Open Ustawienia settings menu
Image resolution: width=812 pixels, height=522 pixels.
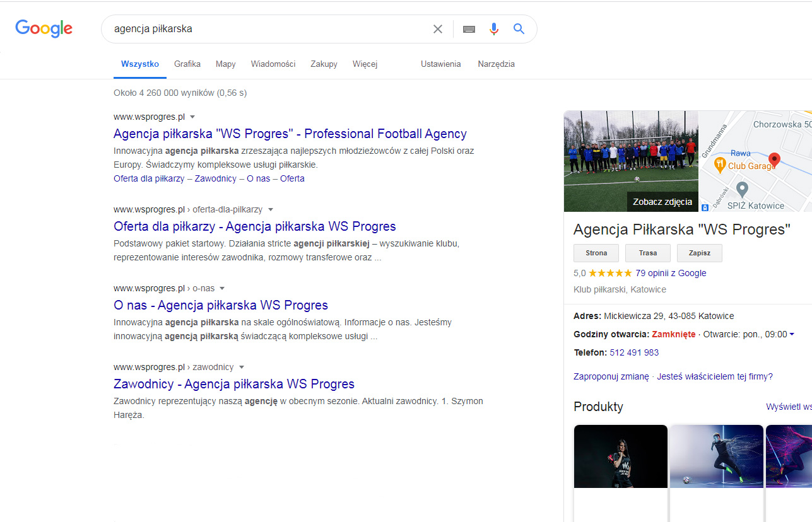click(x=441, y=64)
